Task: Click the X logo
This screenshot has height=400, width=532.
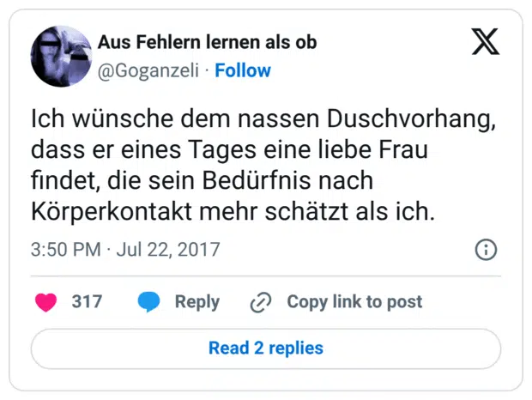Action: coord(486,41)
